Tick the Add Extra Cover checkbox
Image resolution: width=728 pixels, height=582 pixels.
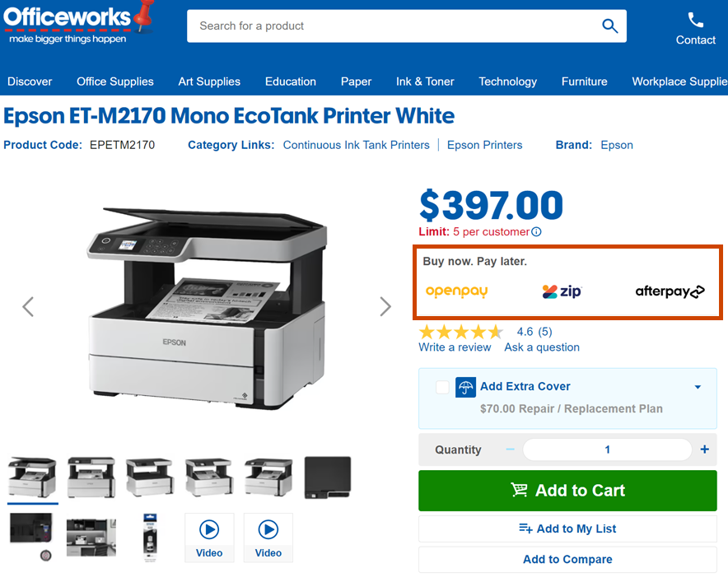(x=443, y=387)
